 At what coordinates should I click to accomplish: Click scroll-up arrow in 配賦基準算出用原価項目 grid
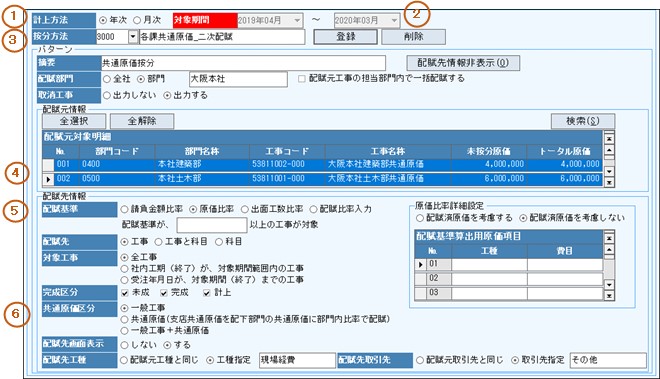(609, 250)
